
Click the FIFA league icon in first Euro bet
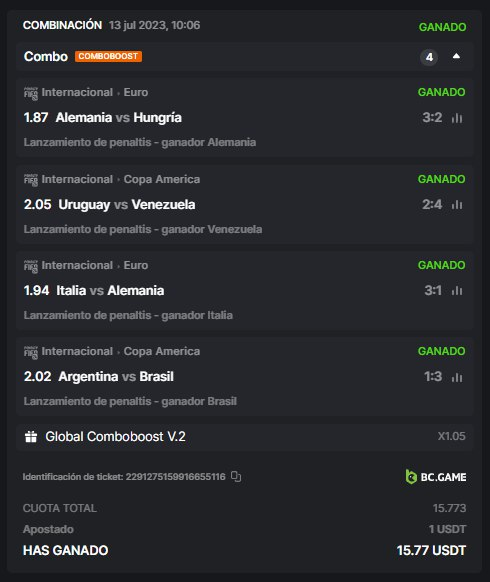tap(31, 94)
